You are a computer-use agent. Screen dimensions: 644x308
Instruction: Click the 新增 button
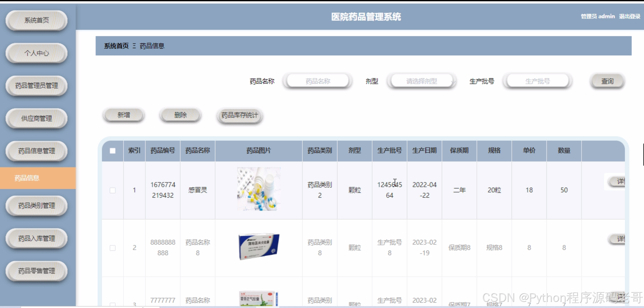124,115
